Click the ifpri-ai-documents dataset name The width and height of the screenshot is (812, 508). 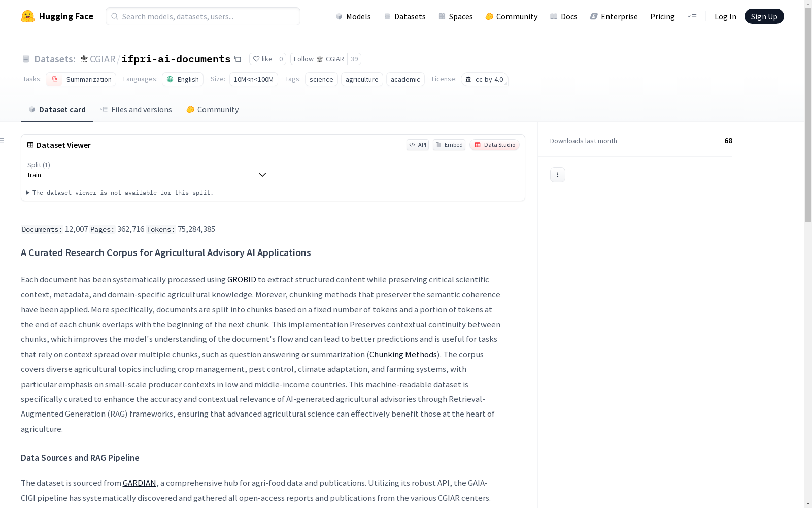click(176, 59)
